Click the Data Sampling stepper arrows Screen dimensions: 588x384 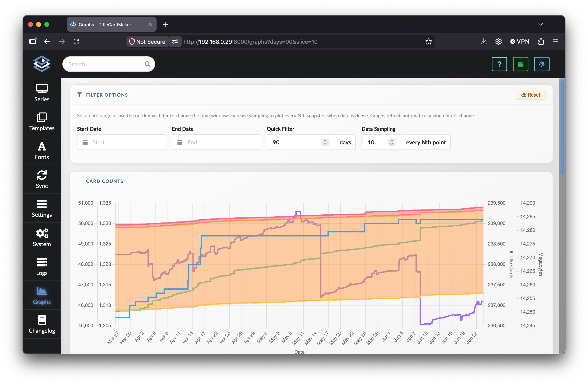[x=392, y=142]
